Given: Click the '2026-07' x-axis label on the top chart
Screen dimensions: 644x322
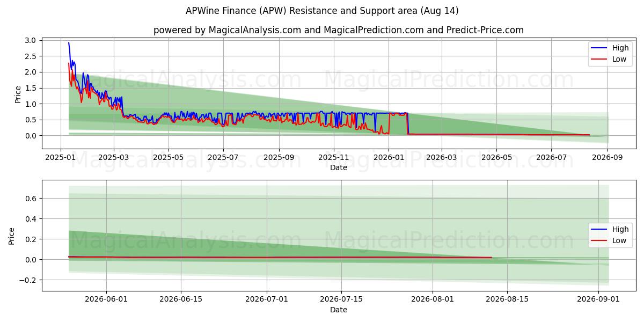Looking at the screenshot, I should (x=551, y=157).
